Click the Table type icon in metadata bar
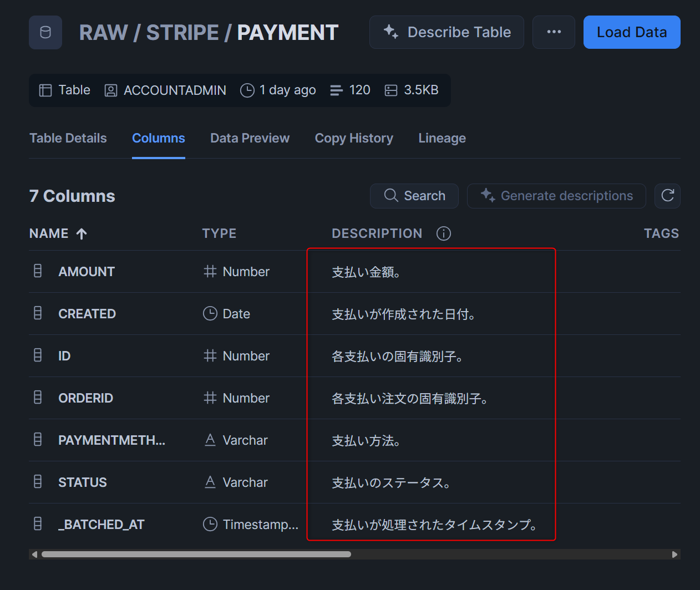This screenshot has height=590, width=700. pos(45,90)
